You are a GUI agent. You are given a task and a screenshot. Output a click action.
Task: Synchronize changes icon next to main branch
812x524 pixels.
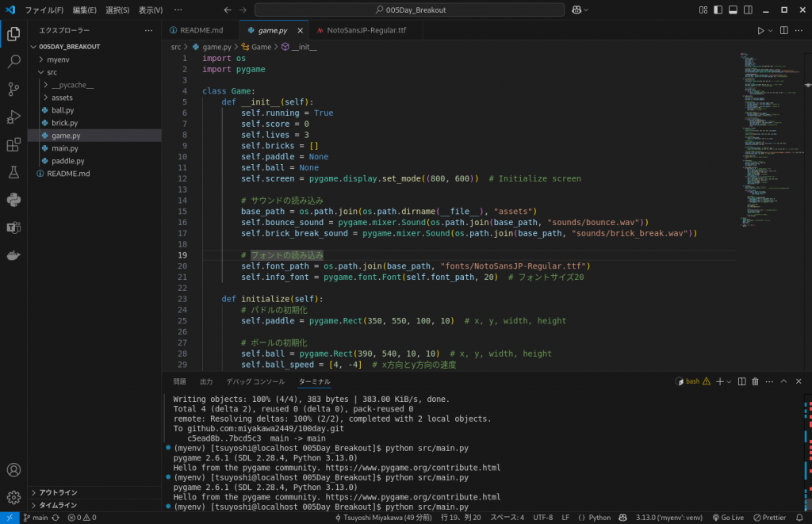tap(56, 518)
